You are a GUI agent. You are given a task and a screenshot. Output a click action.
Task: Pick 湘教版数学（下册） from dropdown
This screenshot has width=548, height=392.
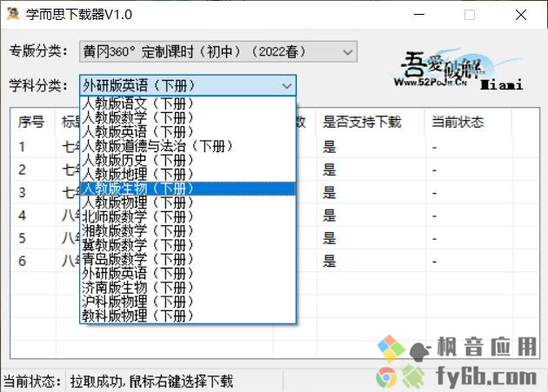click(188, 231)
